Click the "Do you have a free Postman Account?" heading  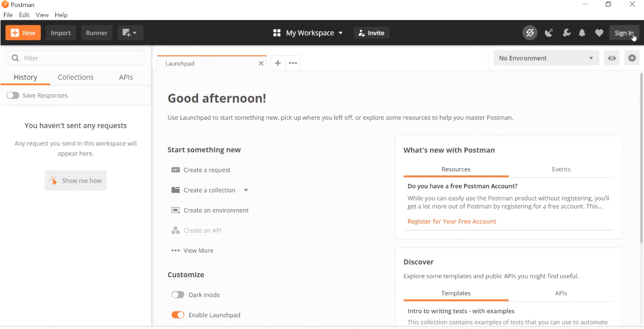click(x=462, y=186)
